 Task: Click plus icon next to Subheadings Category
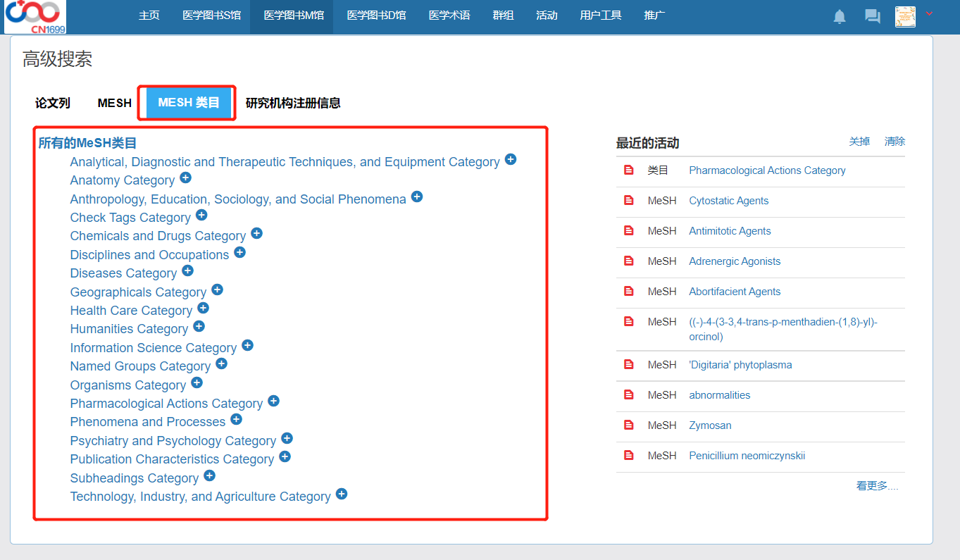tap(209, 476)
